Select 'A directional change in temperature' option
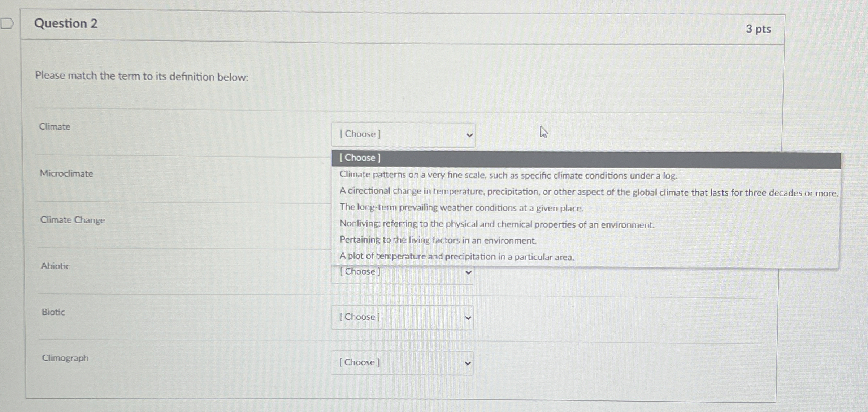This screenshot has width=868, height=412. 588,192
